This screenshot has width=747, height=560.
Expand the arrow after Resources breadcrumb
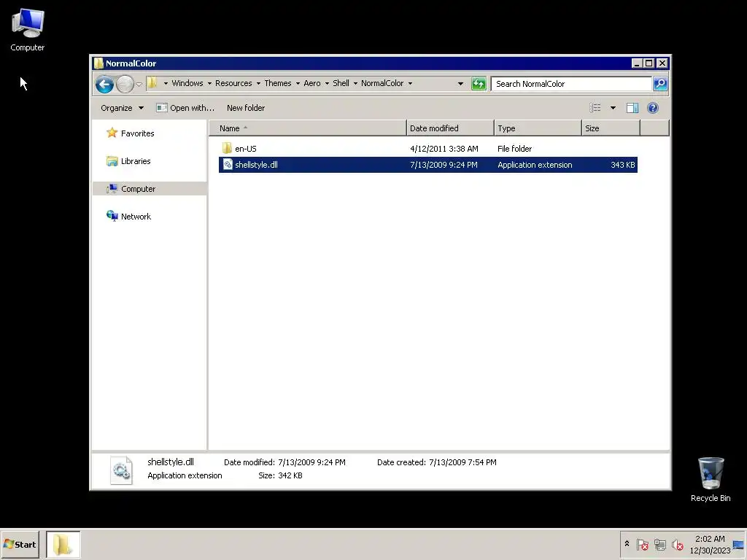258,83
